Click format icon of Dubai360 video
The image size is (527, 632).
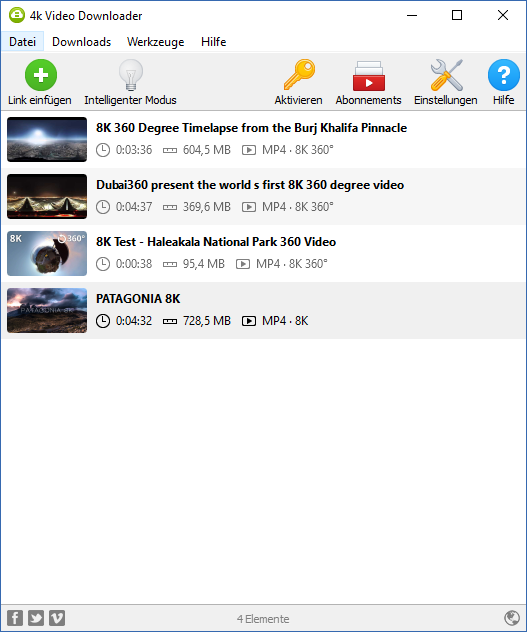249,207
